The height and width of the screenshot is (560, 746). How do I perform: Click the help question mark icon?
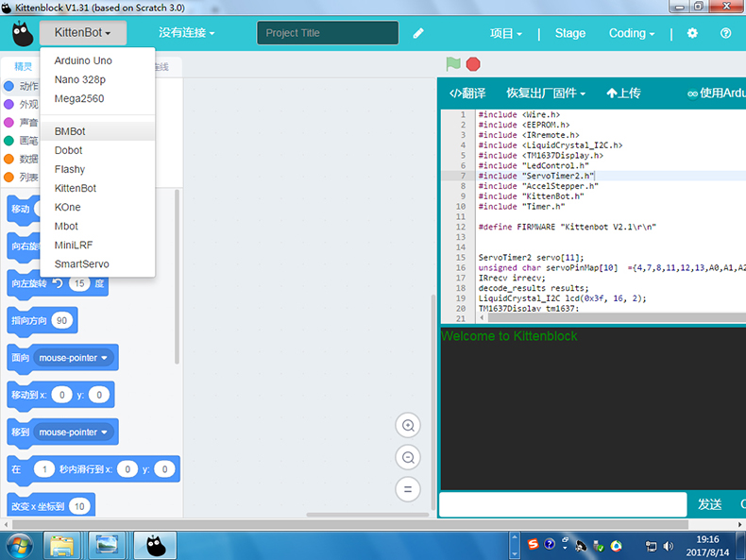pyautogui.click(x=725, y=33)
